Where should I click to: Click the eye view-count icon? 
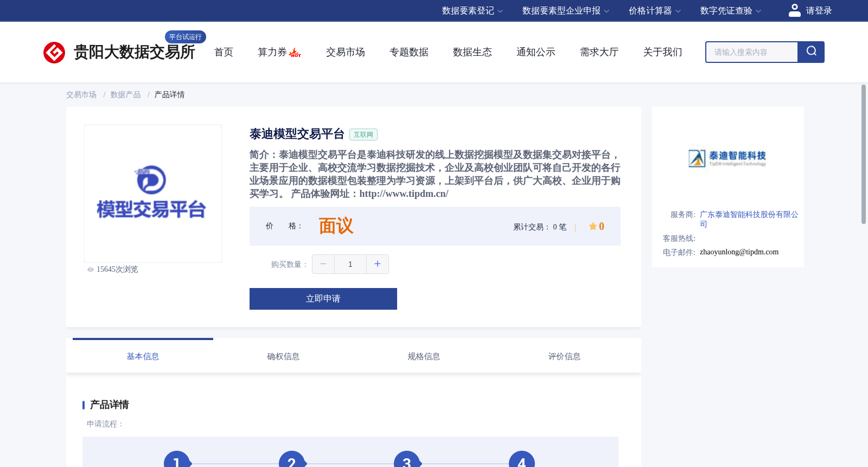[x=91, y=270]
